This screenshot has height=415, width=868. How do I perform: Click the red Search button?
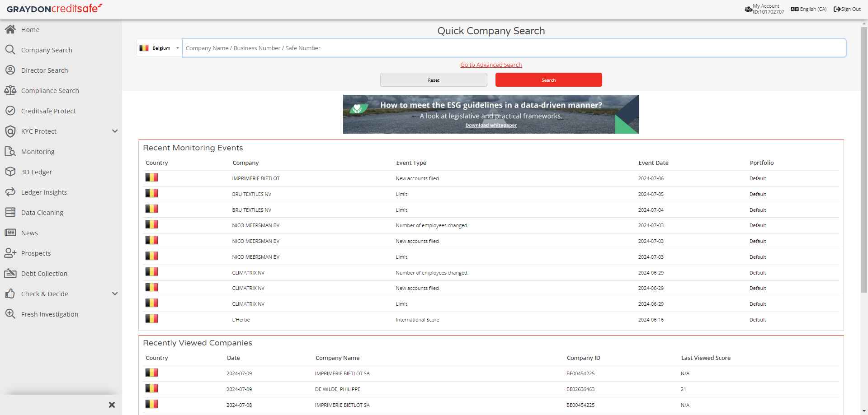(548, 79)
